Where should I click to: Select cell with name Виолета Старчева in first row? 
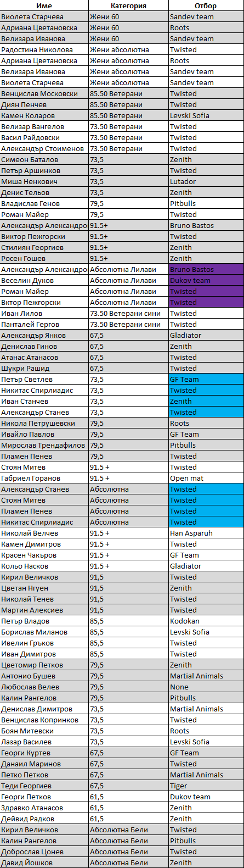click(x=44, y=16)
